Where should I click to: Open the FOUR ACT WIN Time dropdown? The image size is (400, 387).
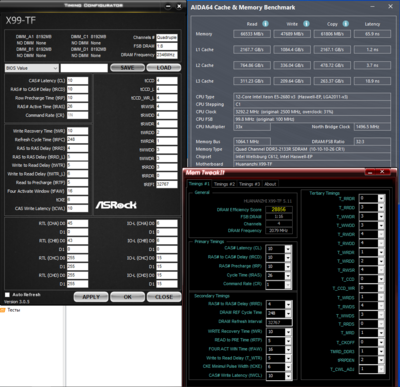coord(288,349)
